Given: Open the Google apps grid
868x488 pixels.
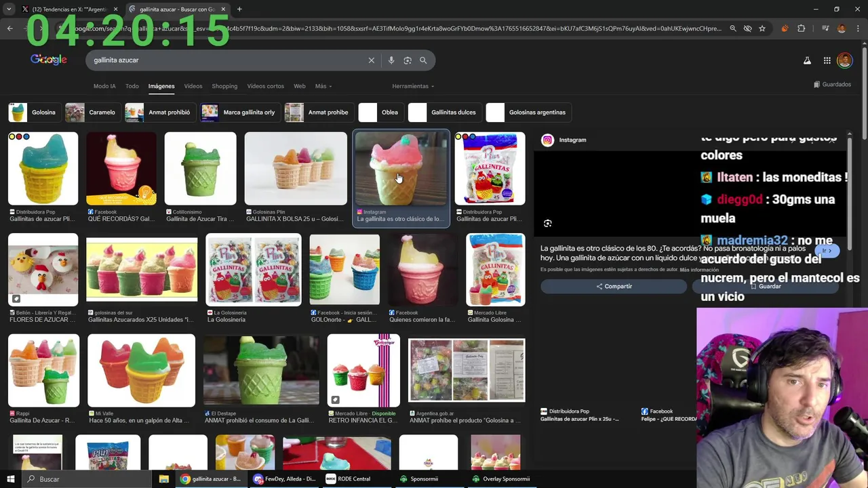Looking at the screenshot, I should tap(827, 60).
